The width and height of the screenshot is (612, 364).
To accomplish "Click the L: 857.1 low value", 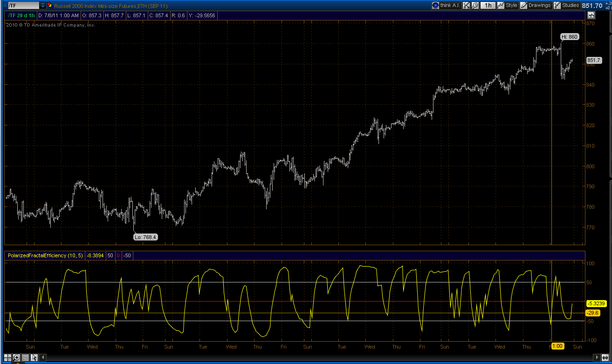I will (136, 15).
